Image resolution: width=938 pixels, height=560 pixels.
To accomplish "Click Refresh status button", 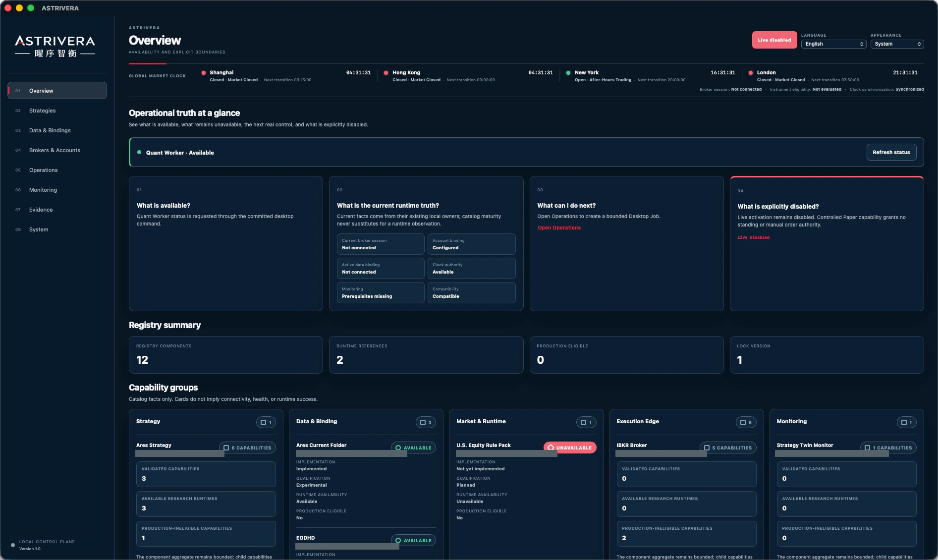I will coord(891,152).
